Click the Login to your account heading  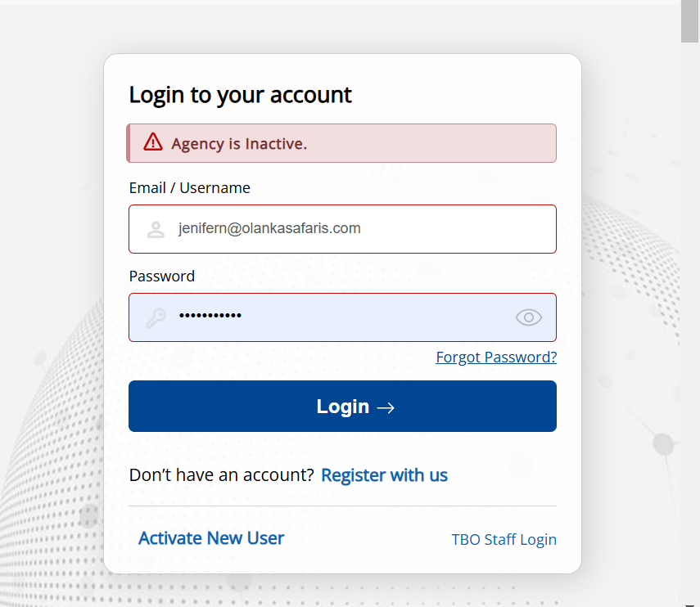240,96
